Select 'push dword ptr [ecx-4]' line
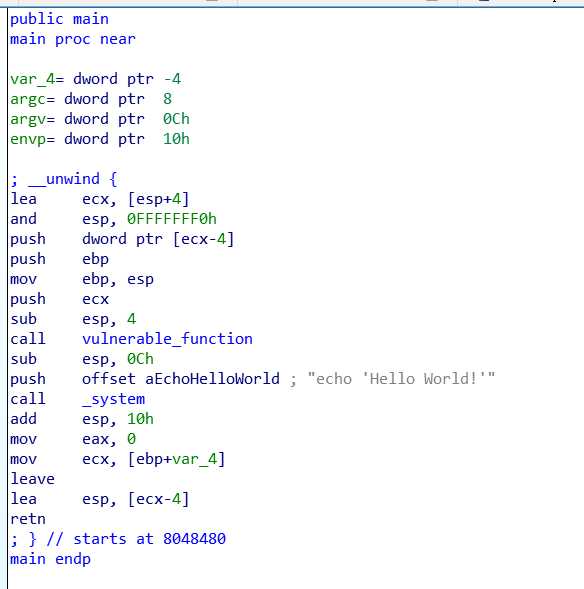Viewport: 584px width, 589px height. (122, 239)
